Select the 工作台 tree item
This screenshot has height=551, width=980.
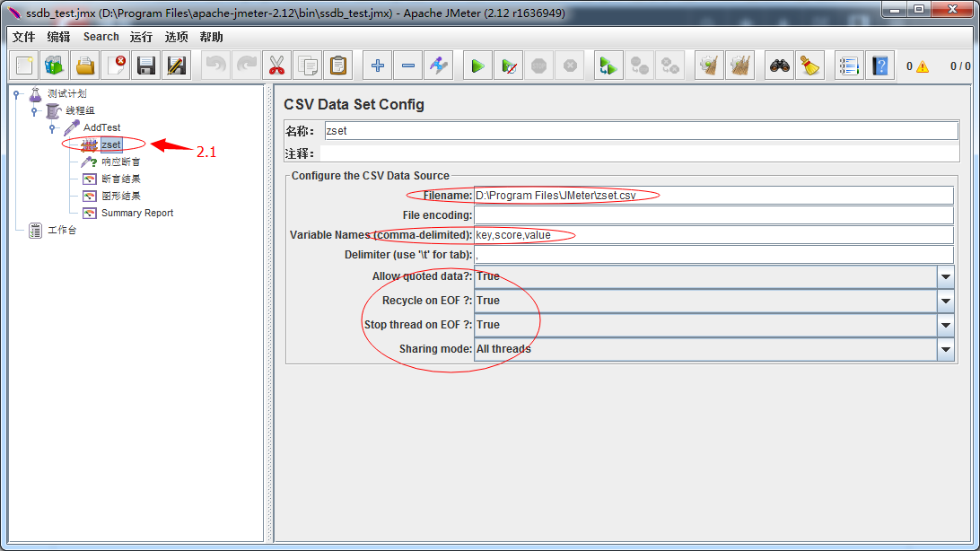point(62,230)
